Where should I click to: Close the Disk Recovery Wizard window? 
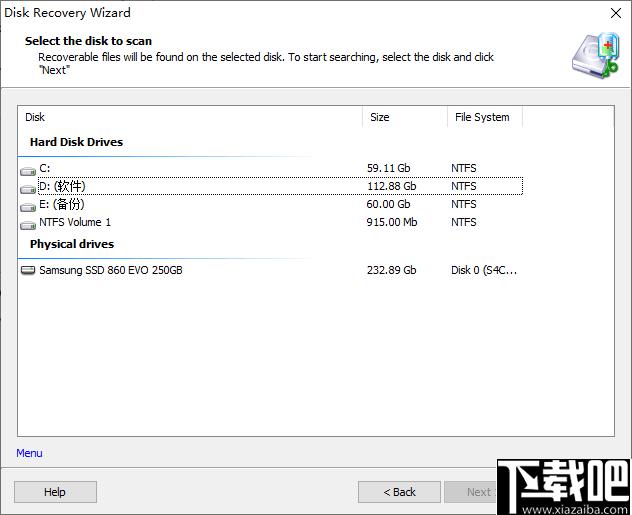pos(616,13)
